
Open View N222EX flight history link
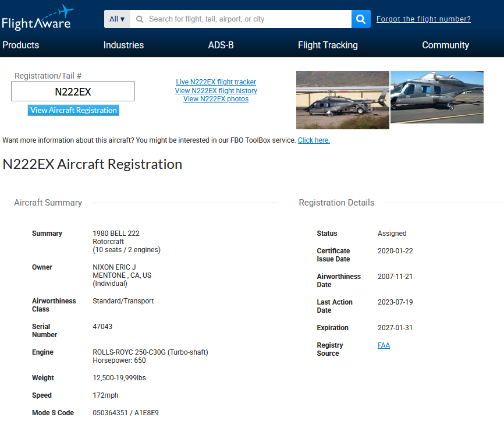click(216, 91)
